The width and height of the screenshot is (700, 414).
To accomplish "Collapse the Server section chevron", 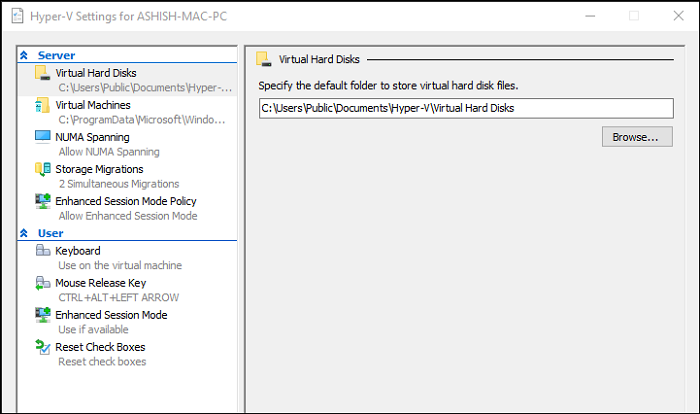I will [24, 55].
